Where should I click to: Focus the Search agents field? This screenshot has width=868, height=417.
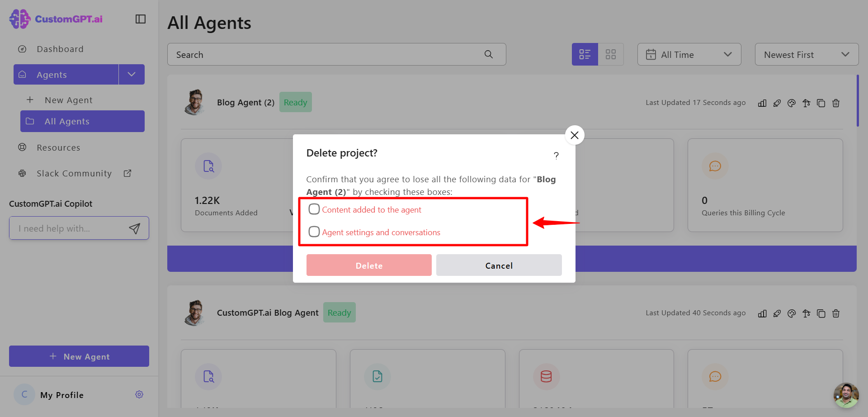[x=337, y=54]
